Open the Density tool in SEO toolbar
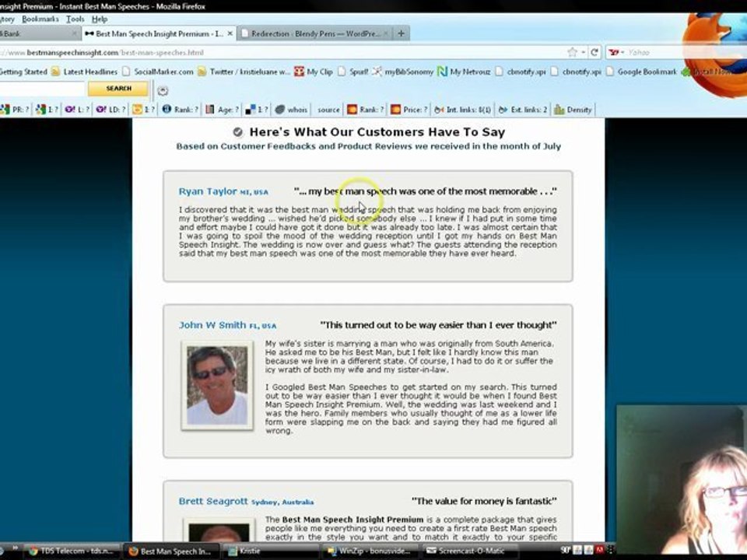 (x=573, y=110)
